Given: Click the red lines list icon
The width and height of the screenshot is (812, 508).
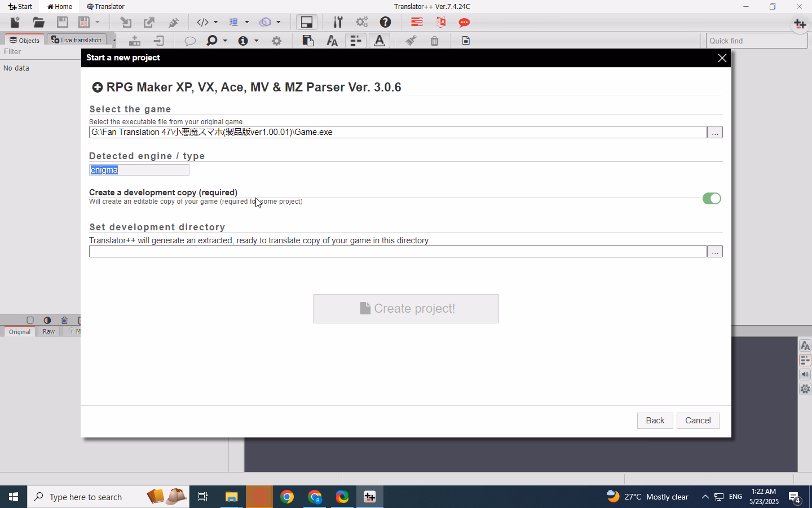Looking at the screenshot, I should point(417,22).
